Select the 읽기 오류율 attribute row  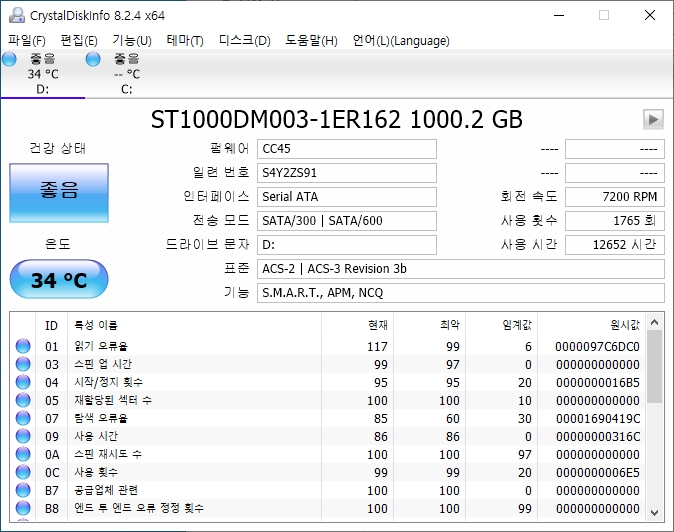pos(328,346)
